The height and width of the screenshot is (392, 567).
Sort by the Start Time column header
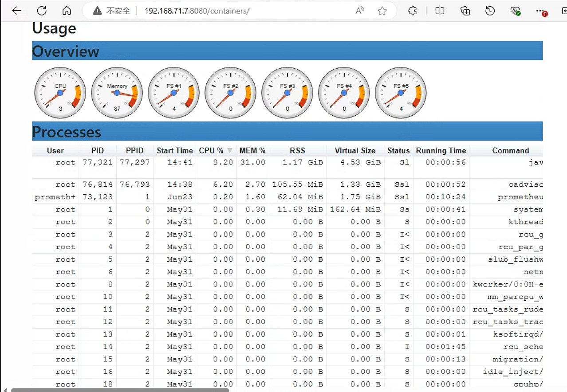(175, 150)
